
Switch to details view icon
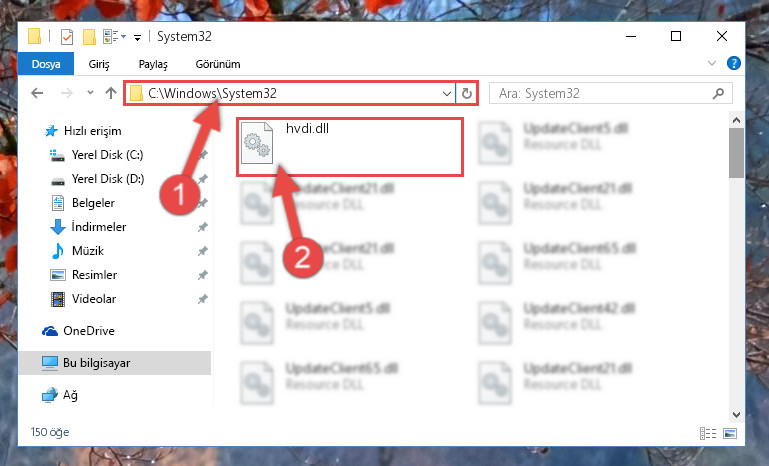click(708, 433)
